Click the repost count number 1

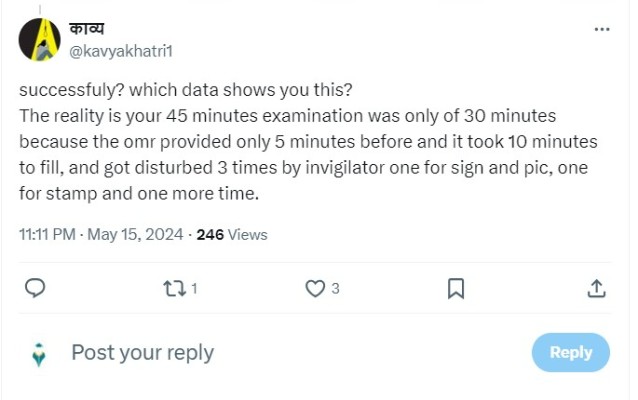194,289
